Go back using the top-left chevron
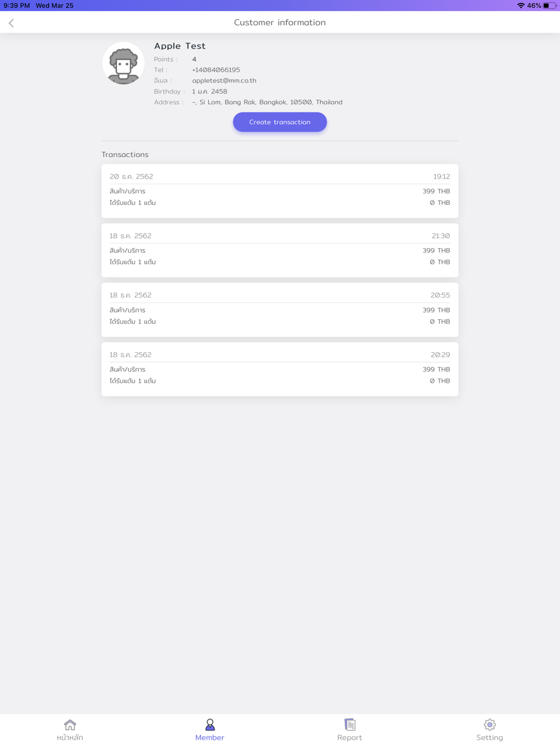 click(11, 23)
